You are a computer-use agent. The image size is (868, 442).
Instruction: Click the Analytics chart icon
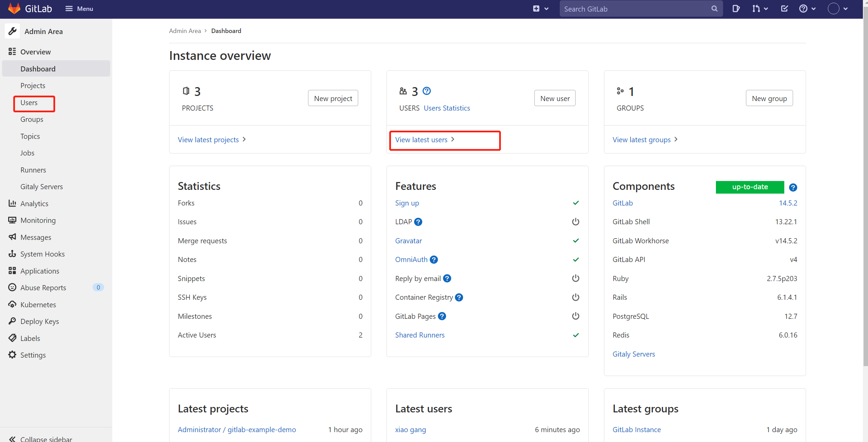12,203
